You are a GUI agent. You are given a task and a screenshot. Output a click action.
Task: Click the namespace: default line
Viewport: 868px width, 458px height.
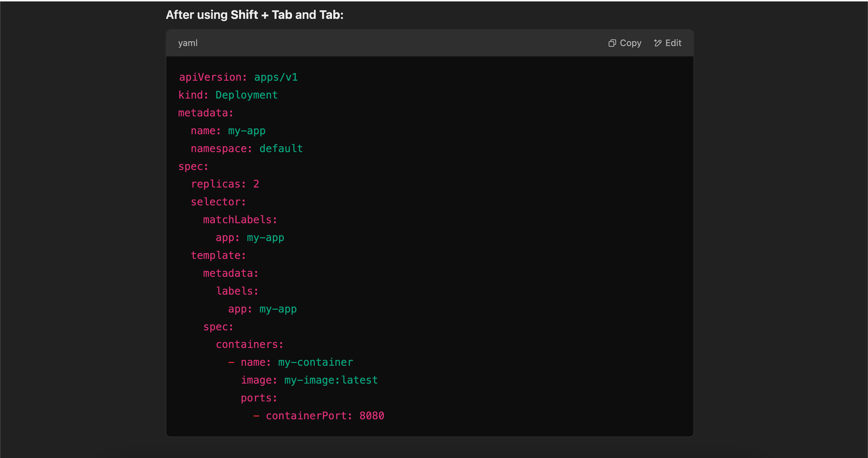pos(247,149)
